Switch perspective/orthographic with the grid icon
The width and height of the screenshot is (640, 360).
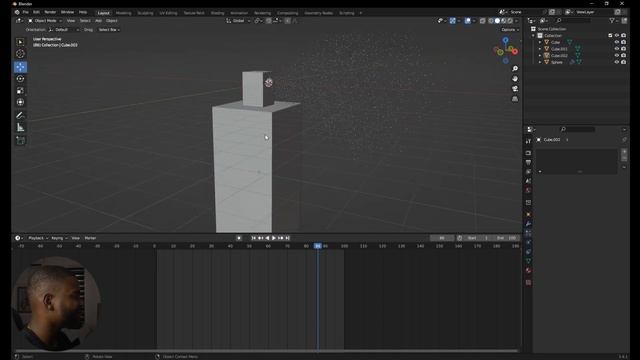point(515,99)
